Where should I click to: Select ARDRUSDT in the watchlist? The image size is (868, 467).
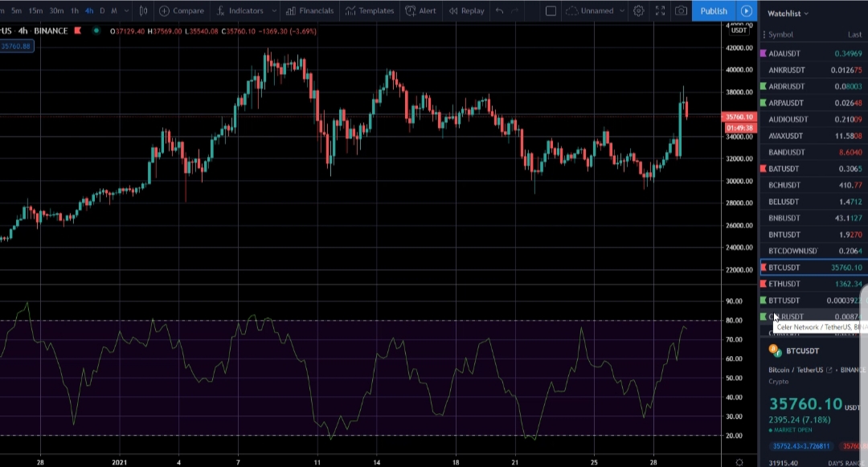pos(813,86)
